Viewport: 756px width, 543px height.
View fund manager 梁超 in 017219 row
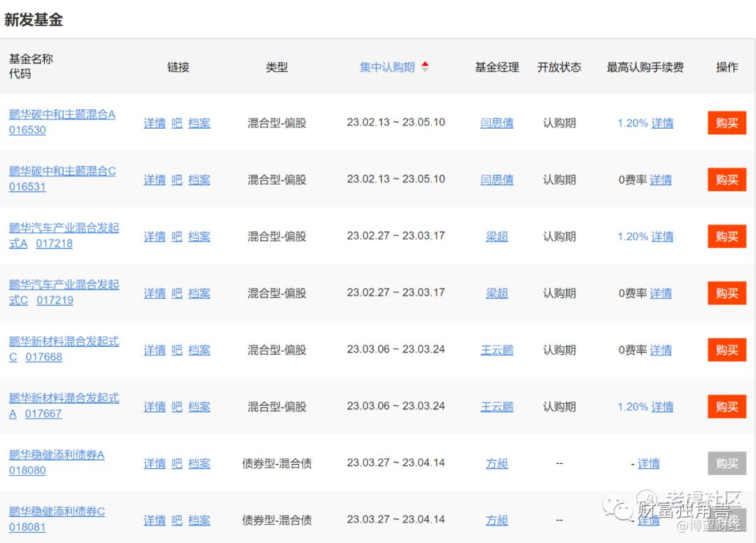[x=496, y=293]
